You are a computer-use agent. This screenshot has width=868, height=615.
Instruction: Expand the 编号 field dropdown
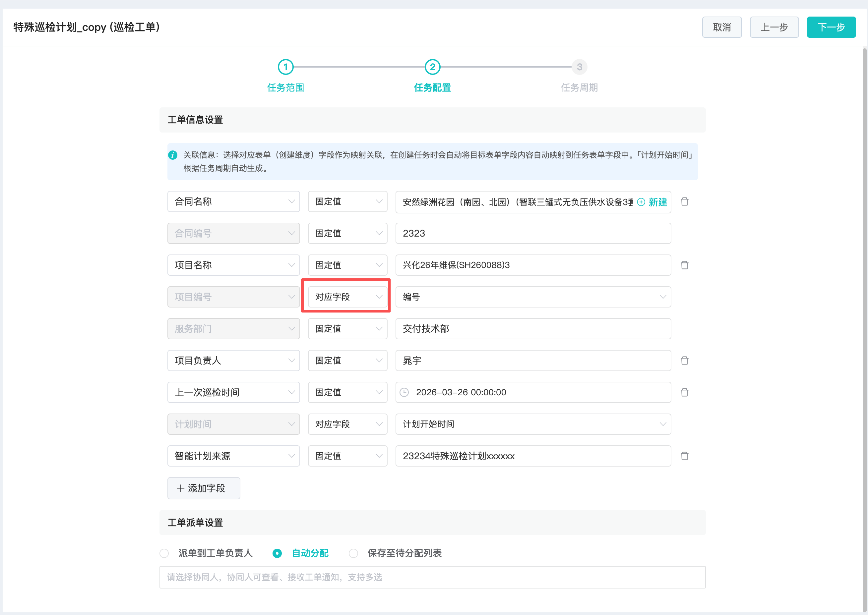coord(533,297)
